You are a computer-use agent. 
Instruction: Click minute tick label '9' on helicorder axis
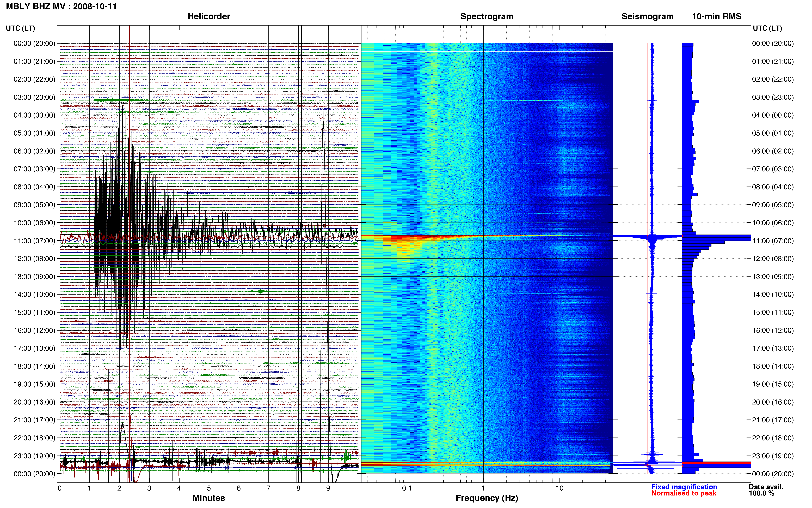click(x=328, y=488)
